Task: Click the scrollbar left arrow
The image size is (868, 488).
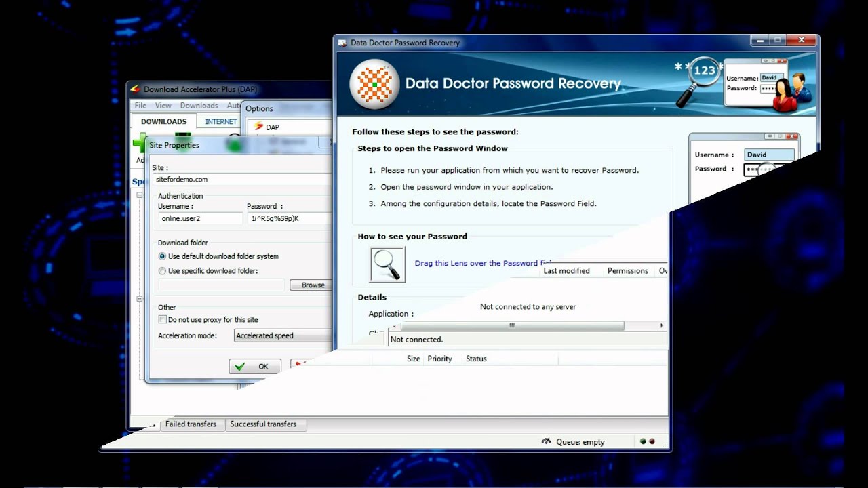Action: 395,326
